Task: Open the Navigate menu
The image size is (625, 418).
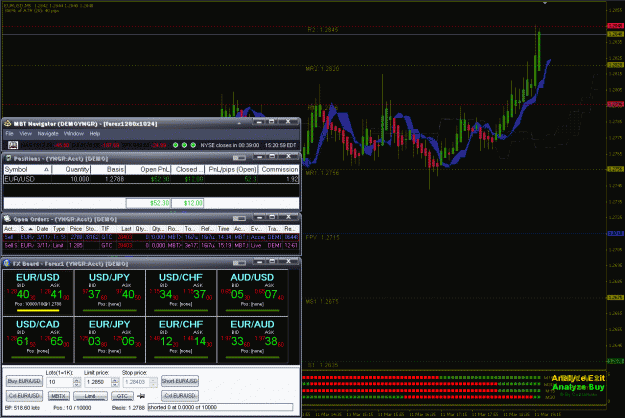Action: pos(48,133)
